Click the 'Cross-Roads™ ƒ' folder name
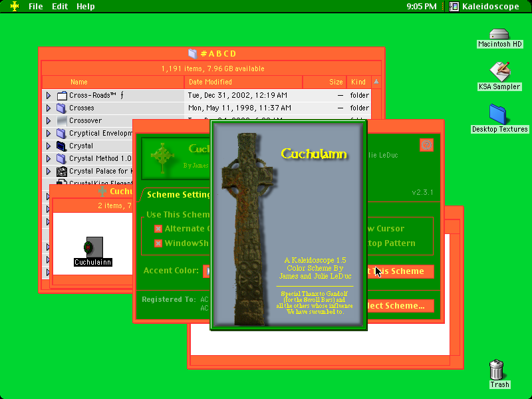The width and height of the screenshot is (532, 399). point(96,95)
